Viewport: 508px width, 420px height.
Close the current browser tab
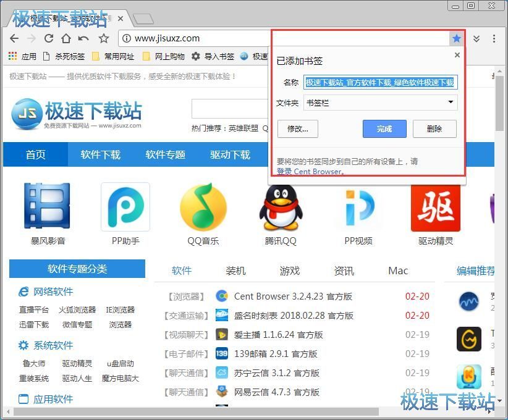pyautogui.click(x=120, y=19)
